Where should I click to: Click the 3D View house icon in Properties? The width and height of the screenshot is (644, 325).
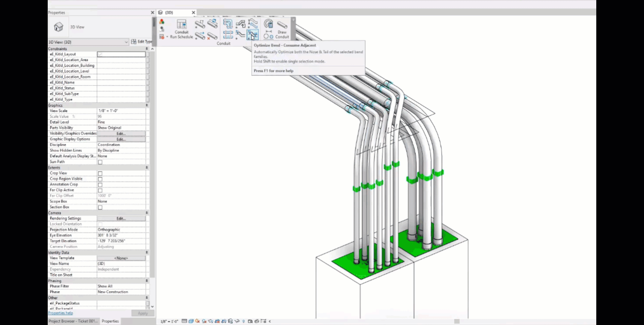pos(58,27)
